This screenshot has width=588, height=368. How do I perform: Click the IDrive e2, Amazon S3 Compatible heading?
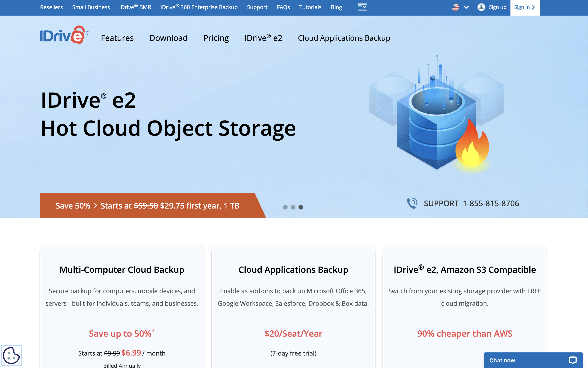[465, 269]
